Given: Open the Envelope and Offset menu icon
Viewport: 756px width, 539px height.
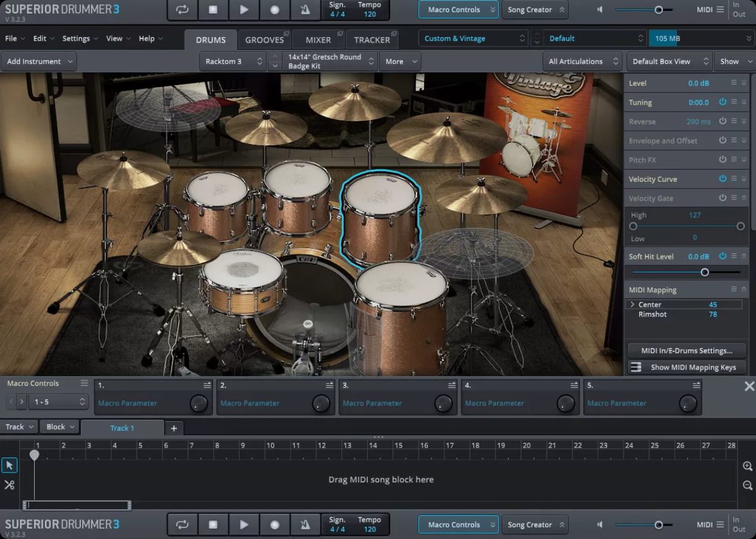Looking at the screenshot, I should click(734, 140).
